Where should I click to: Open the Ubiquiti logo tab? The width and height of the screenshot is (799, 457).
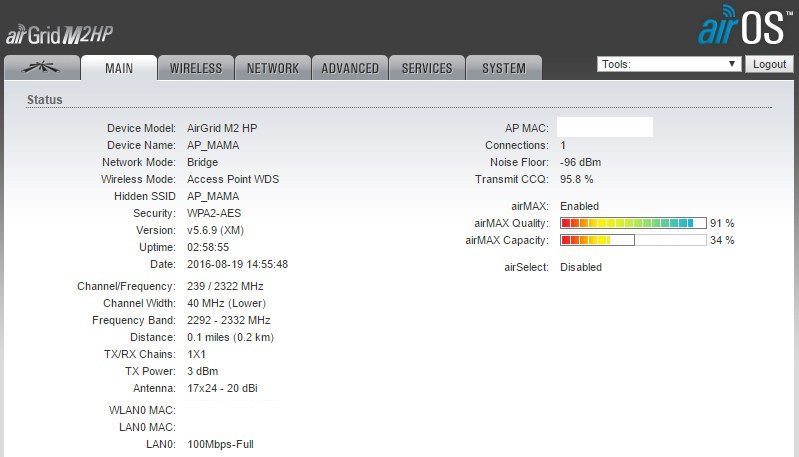click(42, 68)
